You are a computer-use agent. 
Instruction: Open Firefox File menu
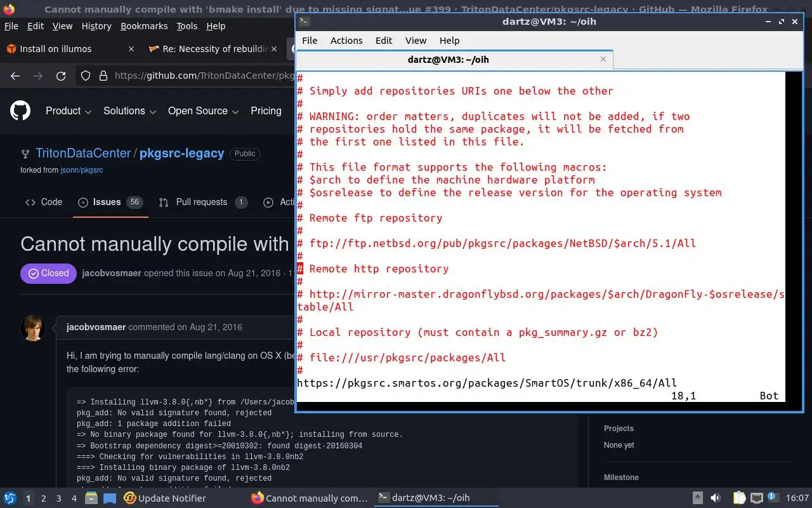(11, 26)
